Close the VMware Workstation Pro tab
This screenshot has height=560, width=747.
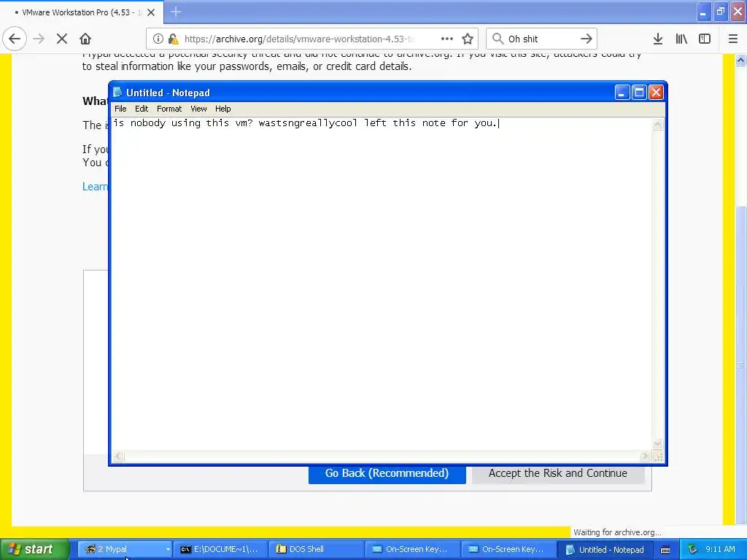coord(151,12)
